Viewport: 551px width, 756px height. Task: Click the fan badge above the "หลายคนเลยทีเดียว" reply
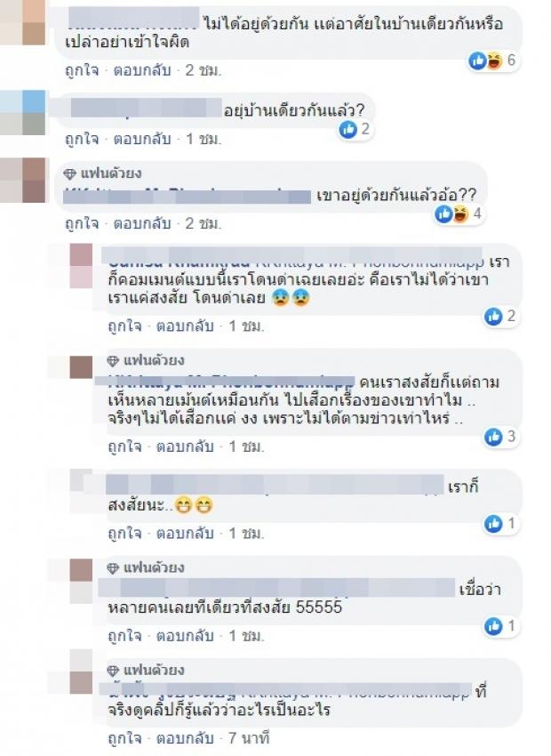point(146,567)
